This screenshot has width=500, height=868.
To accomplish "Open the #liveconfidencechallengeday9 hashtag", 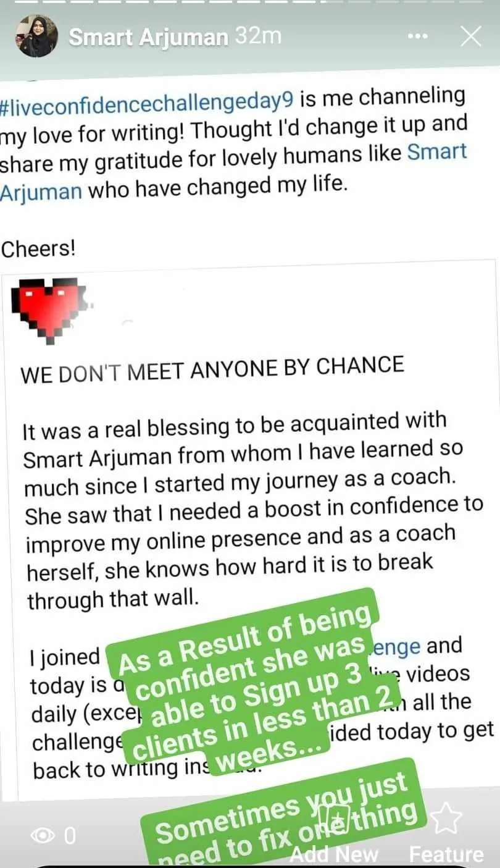I will point(147,102).
